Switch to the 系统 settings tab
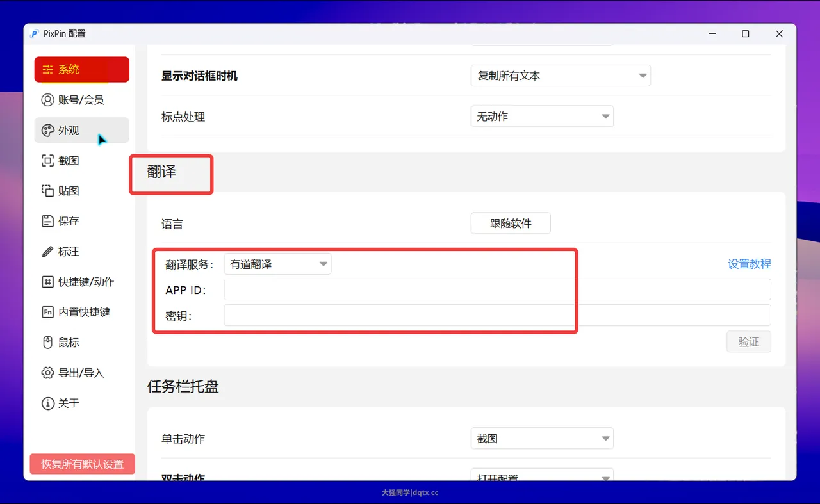The width and height of the screenshot is (820, 504). click(x=81, y=70)
